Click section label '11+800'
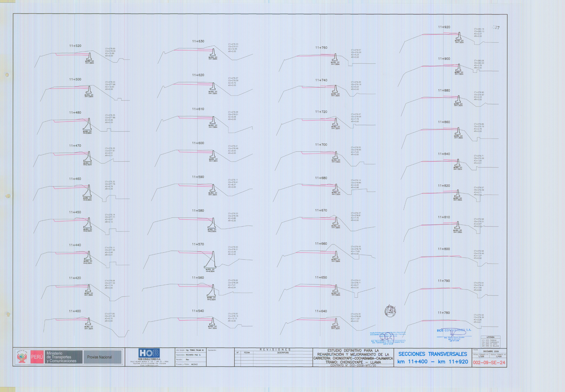565x392 pixels. [444, 249]
